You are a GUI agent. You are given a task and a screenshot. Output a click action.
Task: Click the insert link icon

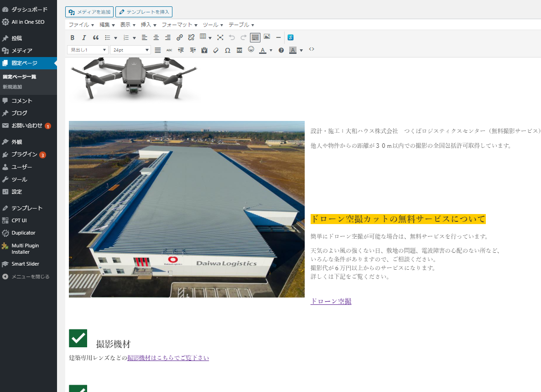pos(179,37)
